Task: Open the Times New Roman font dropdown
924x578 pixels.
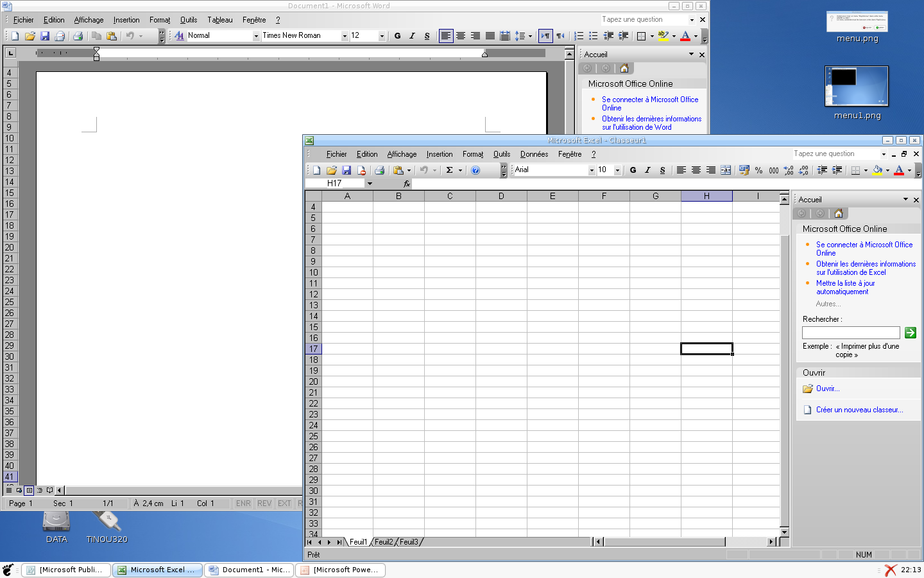Action: pyautogui.click(x=345, y=36)
